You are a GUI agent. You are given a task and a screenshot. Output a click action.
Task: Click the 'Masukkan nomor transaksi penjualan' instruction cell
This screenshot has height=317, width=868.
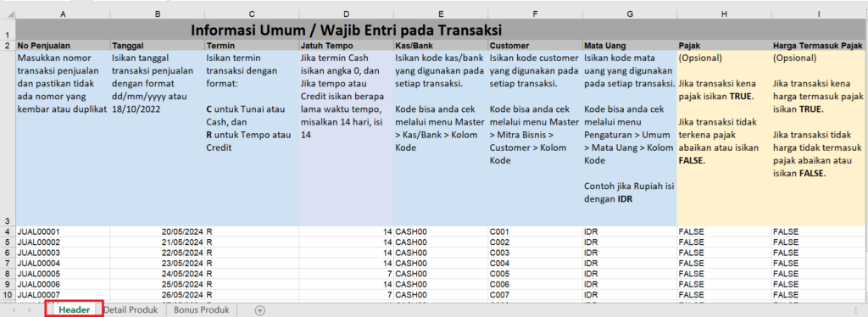pyautogui.click(x=63, y=138)
